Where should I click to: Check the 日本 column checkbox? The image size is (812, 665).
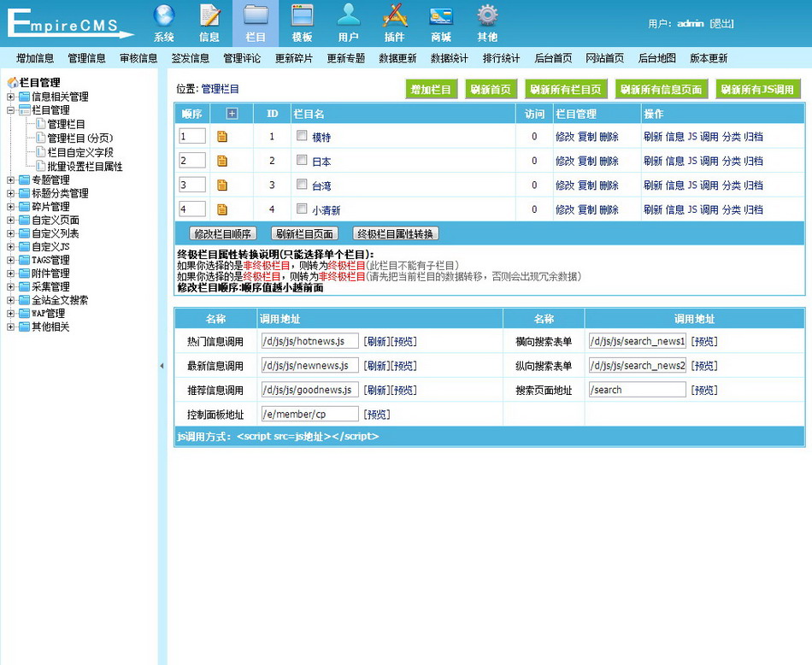point(302,160)
